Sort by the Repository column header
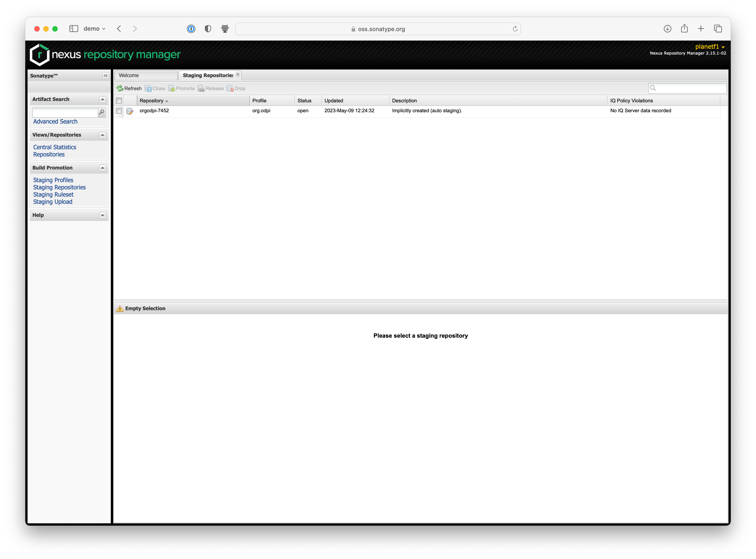 [x=193, y=101]
